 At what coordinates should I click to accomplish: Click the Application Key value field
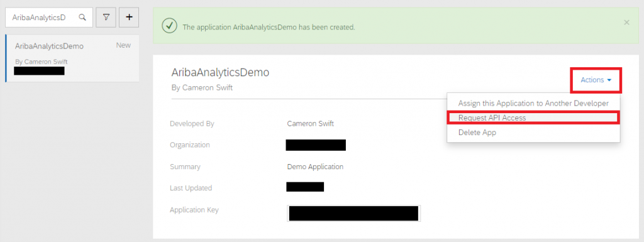point(353,214)
